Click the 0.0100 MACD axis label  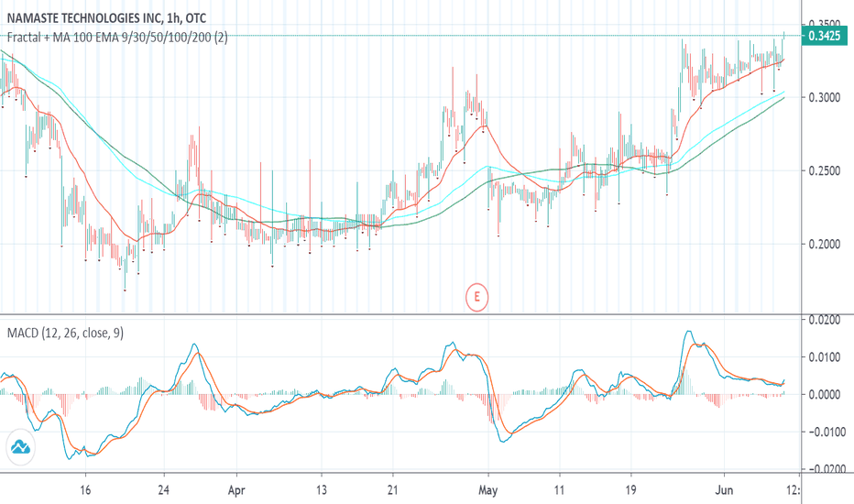(825, 356)
